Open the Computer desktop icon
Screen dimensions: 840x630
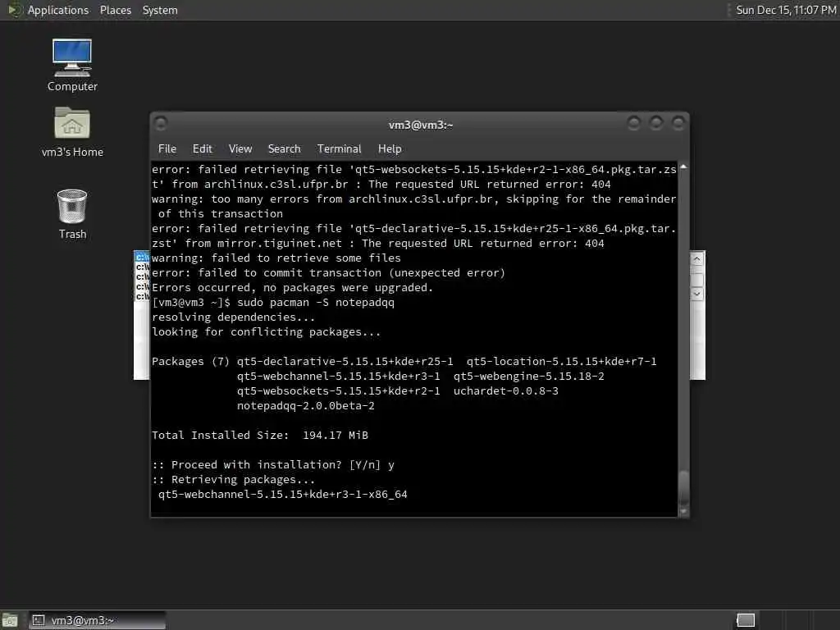72,64
